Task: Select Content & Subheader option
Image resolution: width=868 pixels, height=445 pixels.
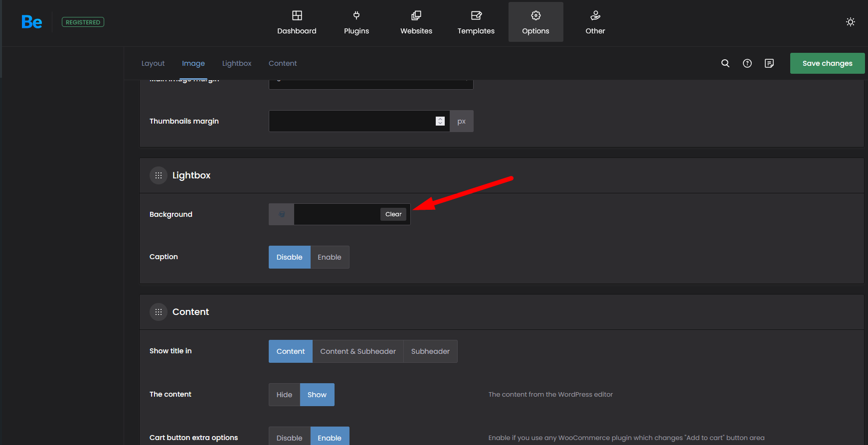Action: click(x=358, y=351)
